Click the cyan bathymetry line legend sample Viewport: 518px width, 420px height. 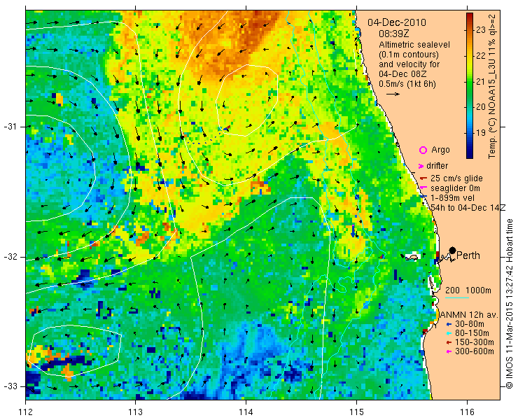(457, 298)
